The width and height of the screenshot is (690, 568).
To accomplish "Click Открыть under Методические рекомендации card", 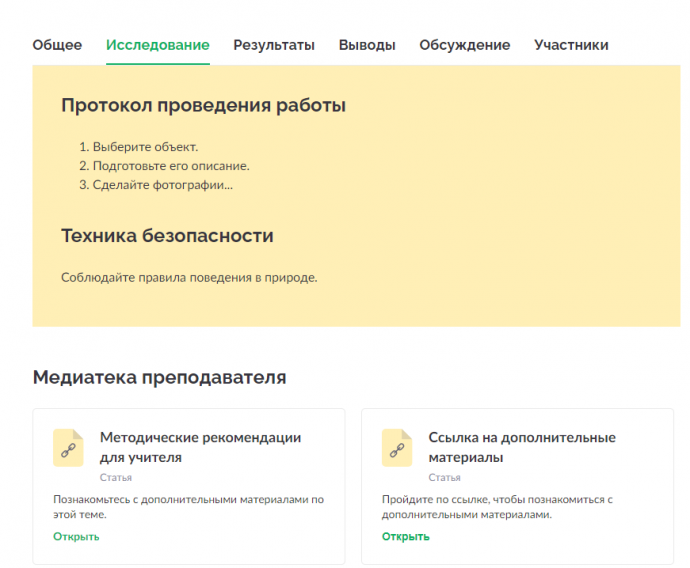I will coord(76,536).
